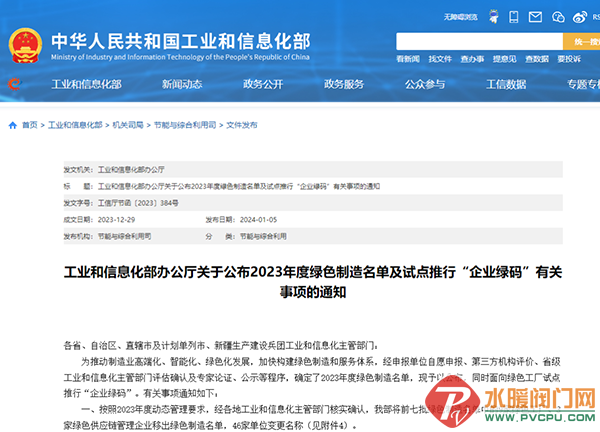The height and width of the screenshot is (432, 600).
Task: Select 发文机关 value 工业和信息化部办公厅
Action: point(131,170)
